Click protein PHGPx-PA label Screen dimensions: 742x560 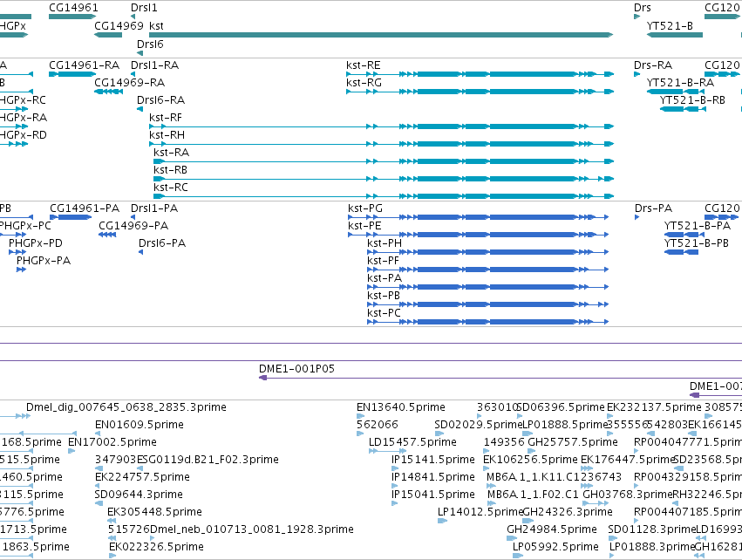tap(44, 261)
